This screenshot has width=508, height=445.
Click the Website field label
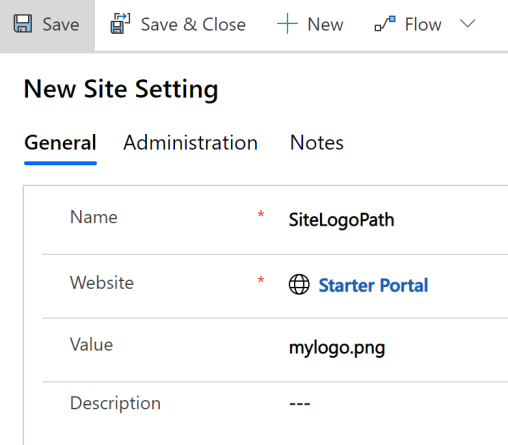[102, 283]
